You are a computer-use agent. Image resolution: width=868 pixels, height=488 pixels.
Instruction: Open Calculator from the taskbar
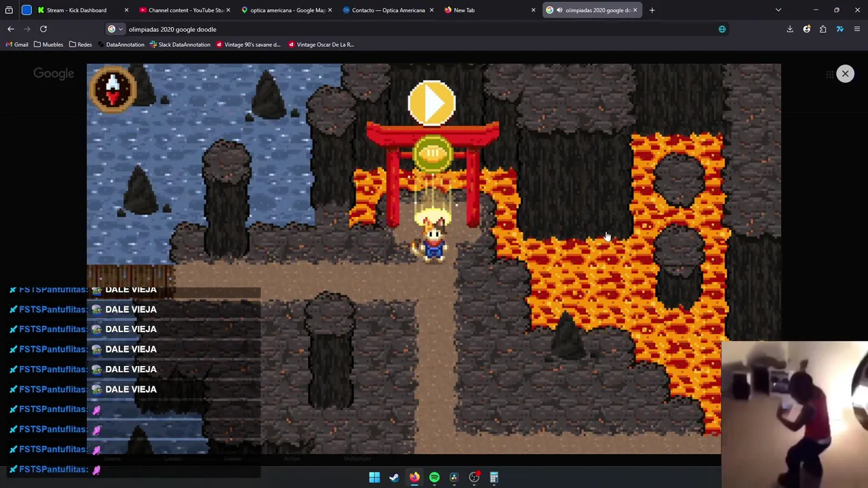(494, 477)
